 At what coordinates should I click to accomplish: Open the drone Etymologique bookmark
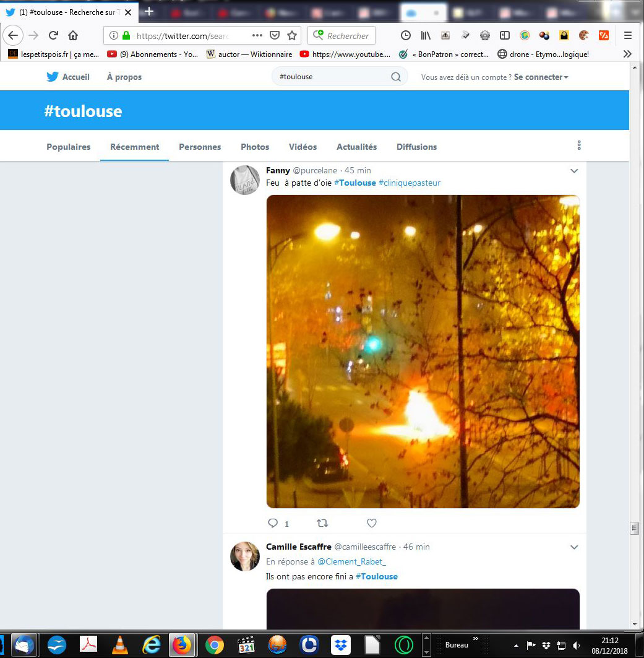543,54
